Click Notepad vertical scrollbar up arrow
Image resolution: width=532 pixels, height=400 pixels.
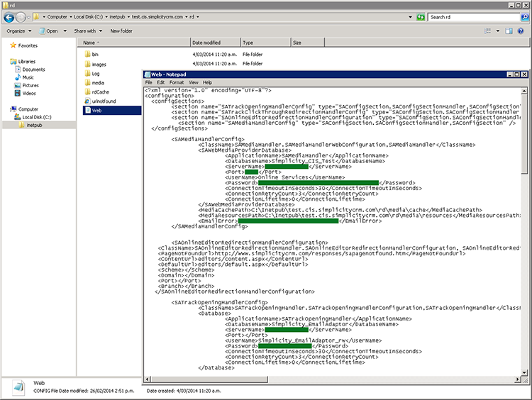coord(524,91)
